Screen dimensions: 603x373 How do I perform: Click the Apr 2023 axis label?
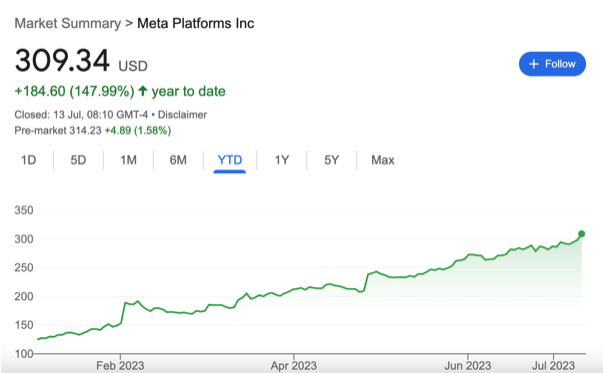[x=293, y=365]
